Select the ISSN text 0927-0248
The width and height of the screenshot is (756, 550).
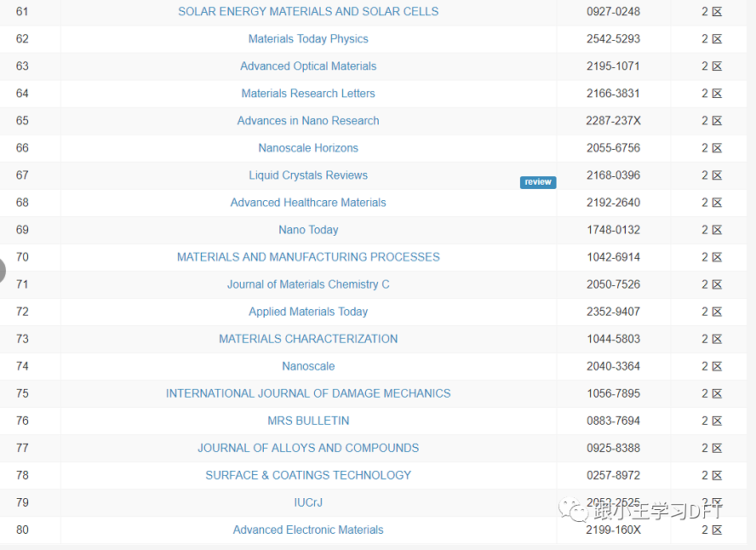point(613,12)
